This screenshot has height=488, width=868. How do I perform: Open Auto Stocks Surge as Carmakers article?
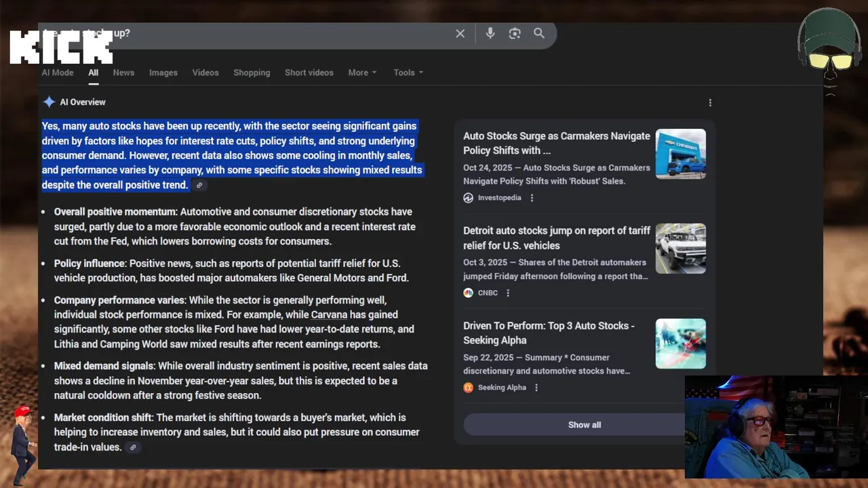pos(557,143)
